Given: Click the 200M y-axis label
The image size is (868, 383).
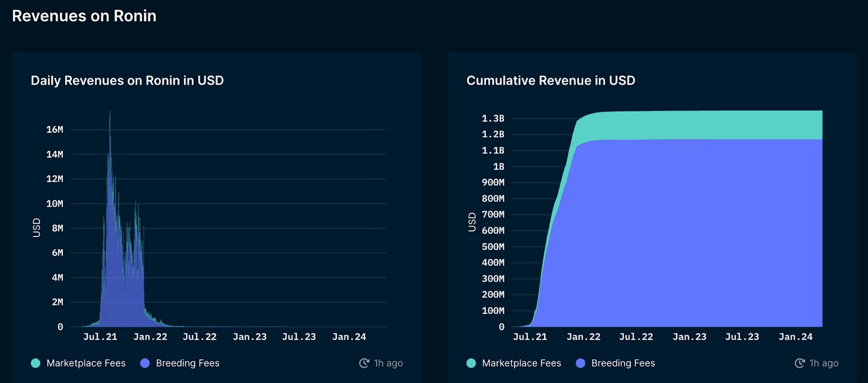Looking at the screenshot, I should 493,295.
